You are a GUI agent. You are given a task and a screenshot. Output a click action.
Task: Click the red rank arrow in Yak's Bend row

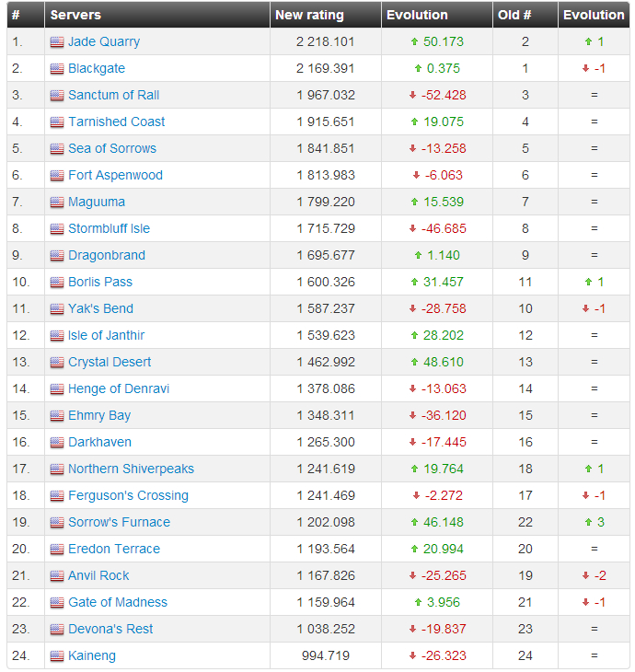tap(585, 308)
